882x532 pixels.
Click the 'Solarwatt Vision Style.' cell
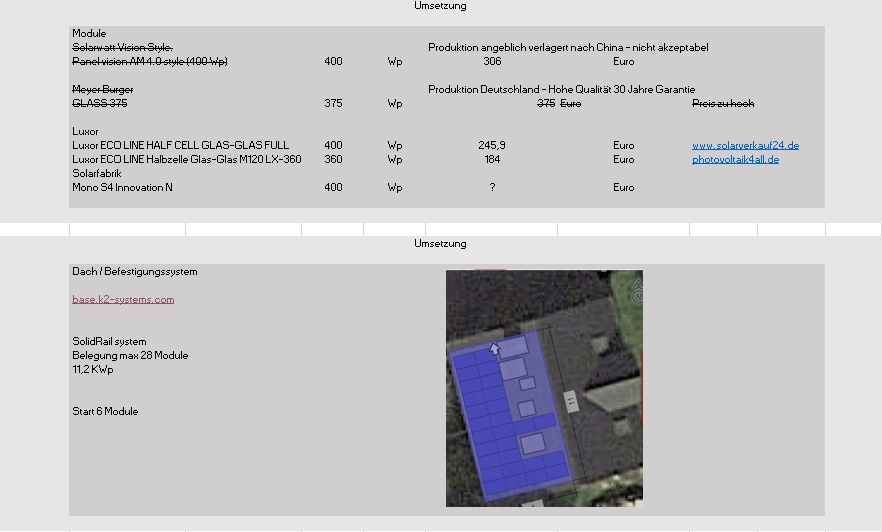pyautogui.click(x=123, y=47)
